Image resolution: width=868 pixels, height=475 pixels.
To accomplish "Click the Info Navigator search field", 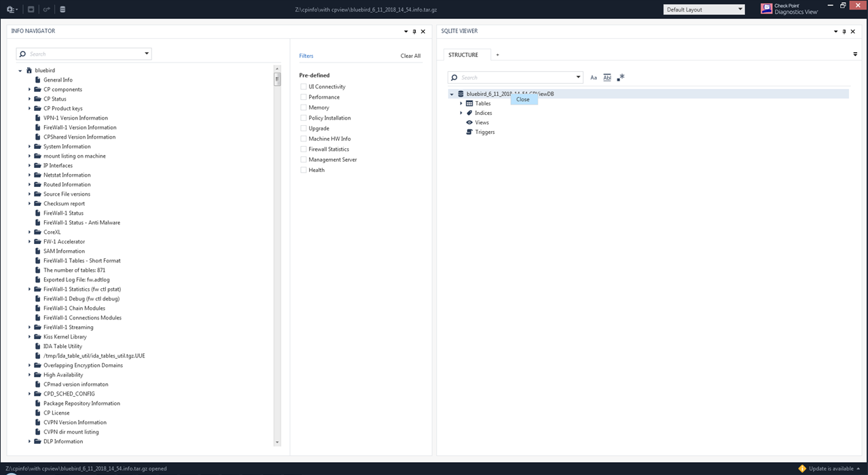I will pyautogui.click(x=84, y=54).
